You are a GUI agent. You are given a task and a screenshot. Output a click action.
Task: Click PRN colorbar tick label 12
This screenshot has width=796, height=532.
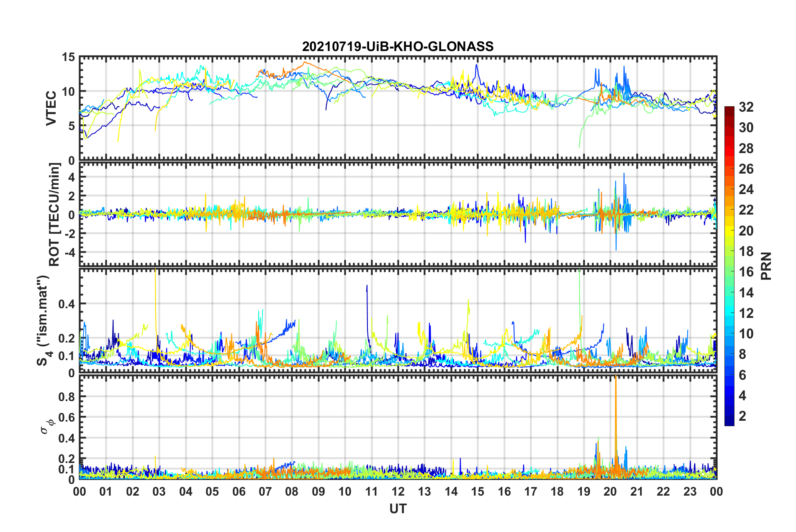coord(746,313)
